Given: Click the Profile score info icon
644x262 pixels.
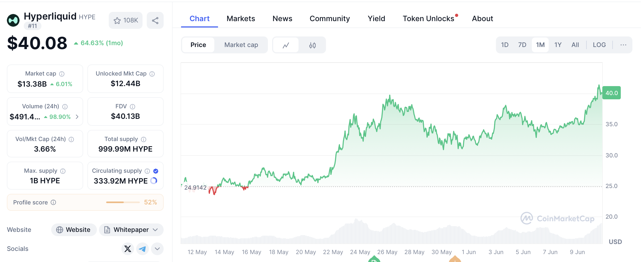Looking at the screenshot, I should coord(53,202).
